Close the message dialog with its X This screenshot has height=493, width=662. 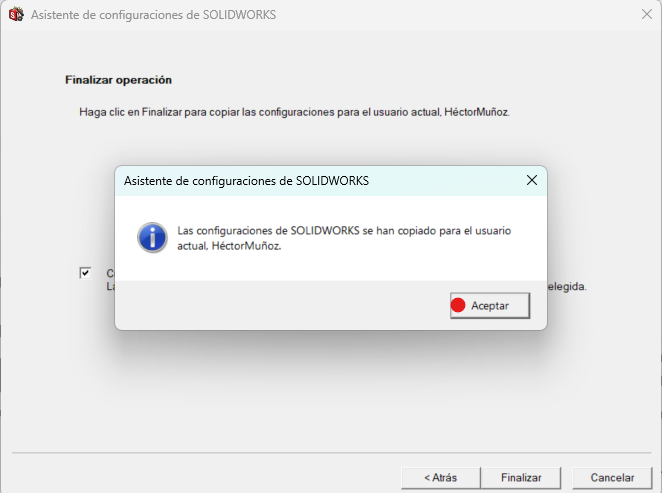point(532,180)
